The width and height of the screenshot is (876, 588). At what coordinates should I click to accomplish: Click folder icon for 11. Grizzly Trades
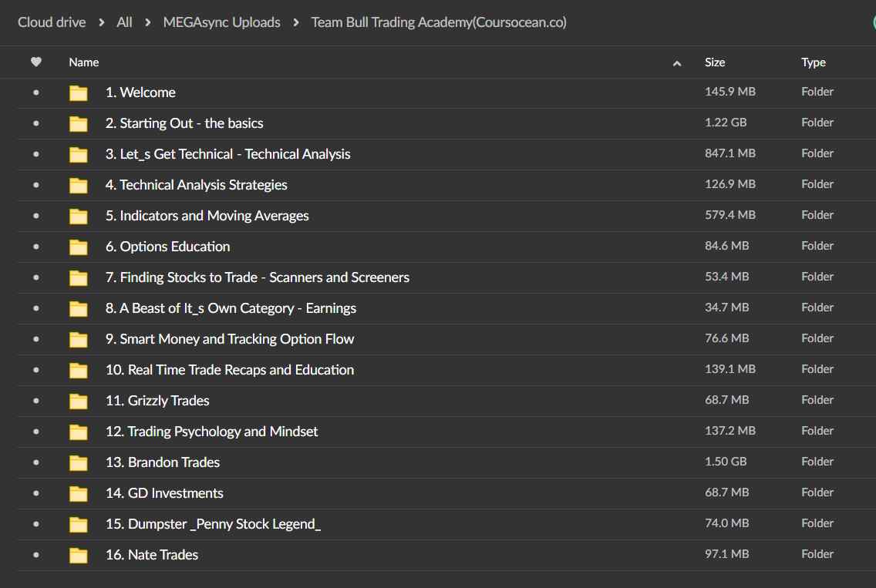click(x=78, y=402)
